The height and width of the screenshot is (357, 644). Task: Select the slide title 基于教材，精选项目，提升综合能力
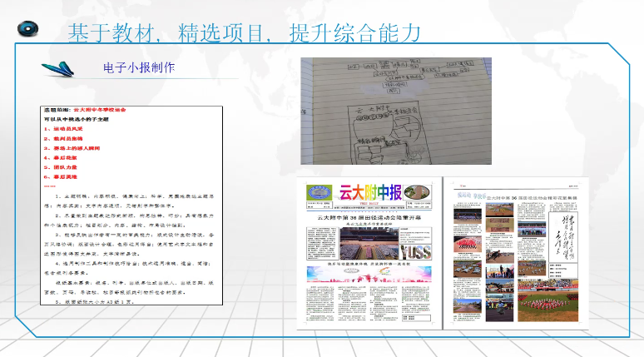click(243, 32)
